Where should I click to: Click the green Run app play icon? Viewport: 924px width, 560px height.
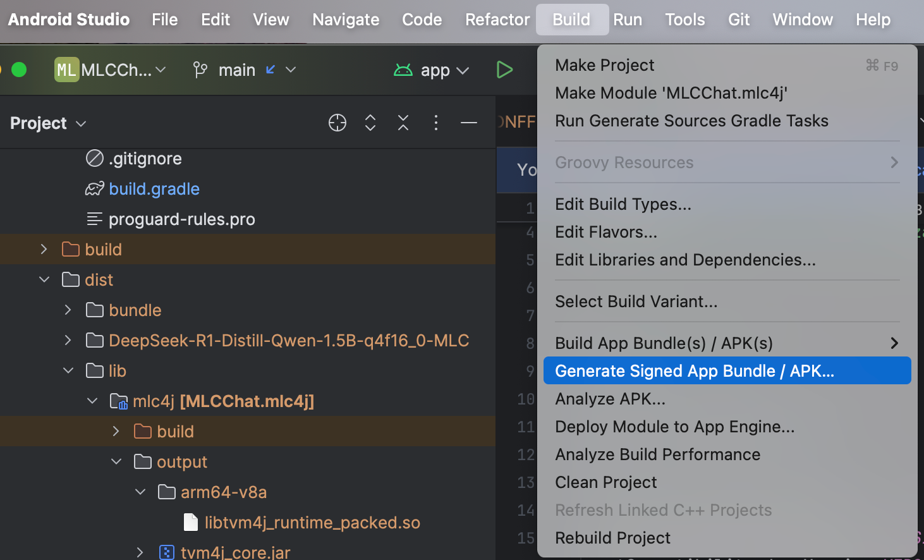tap(504, 70)
